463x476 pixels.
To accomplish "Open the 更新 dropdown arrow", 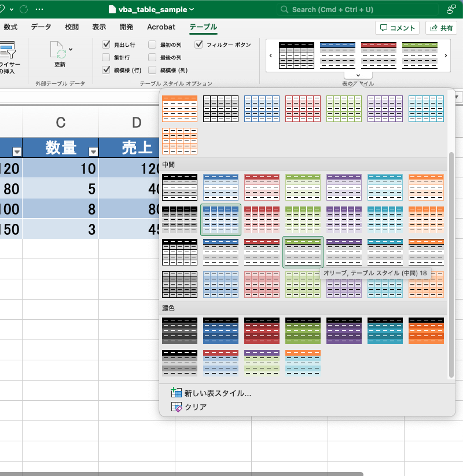I will pyautogui.click(x=71, y=49).
